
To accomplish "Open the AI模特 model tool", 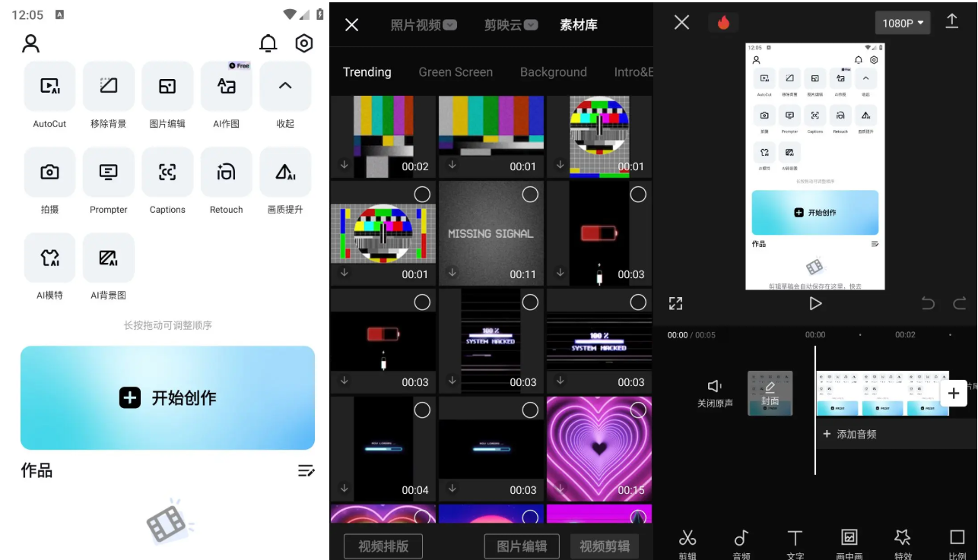I will [x=49, y=258].
